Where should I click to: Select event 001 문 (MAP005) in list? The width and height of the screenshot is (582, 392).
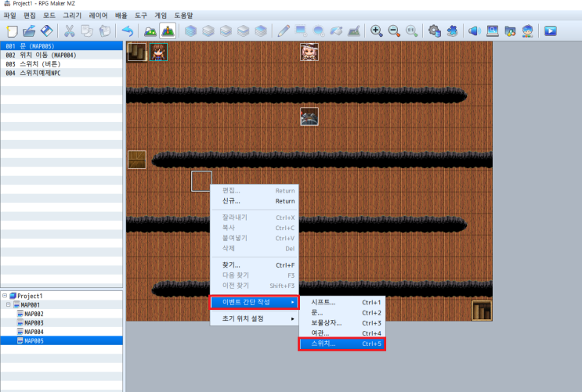[62, 46]
